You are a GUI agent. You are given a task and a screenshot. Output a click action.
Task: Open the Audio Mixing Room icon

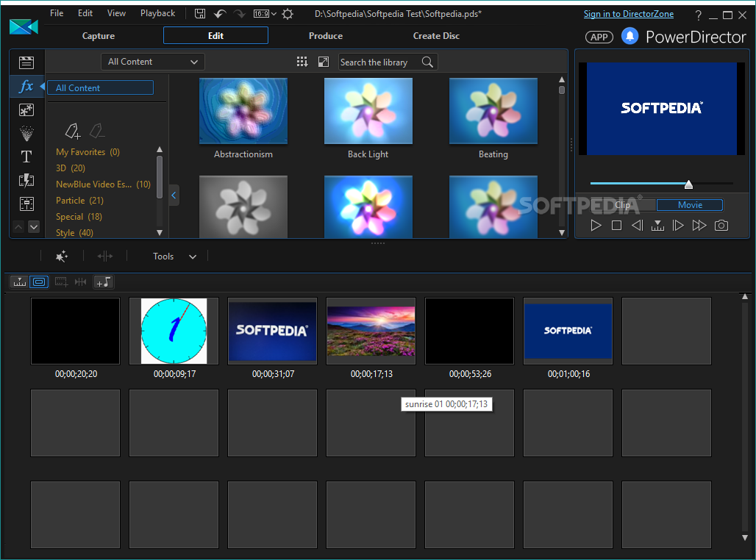tap(26, 204)
